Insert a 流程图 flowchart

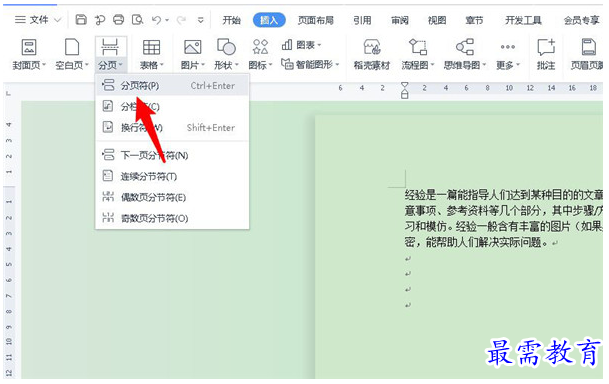[418, 54]
